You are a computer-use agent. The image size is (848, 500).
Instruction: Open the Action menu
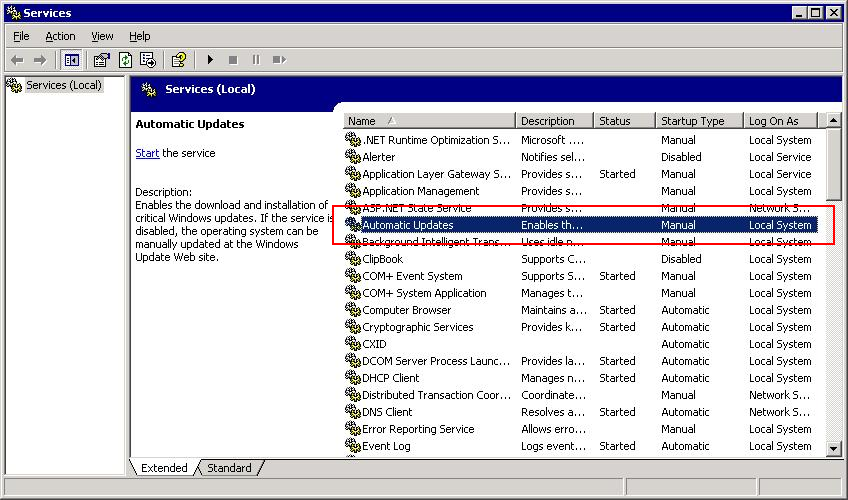coord(60,36)
